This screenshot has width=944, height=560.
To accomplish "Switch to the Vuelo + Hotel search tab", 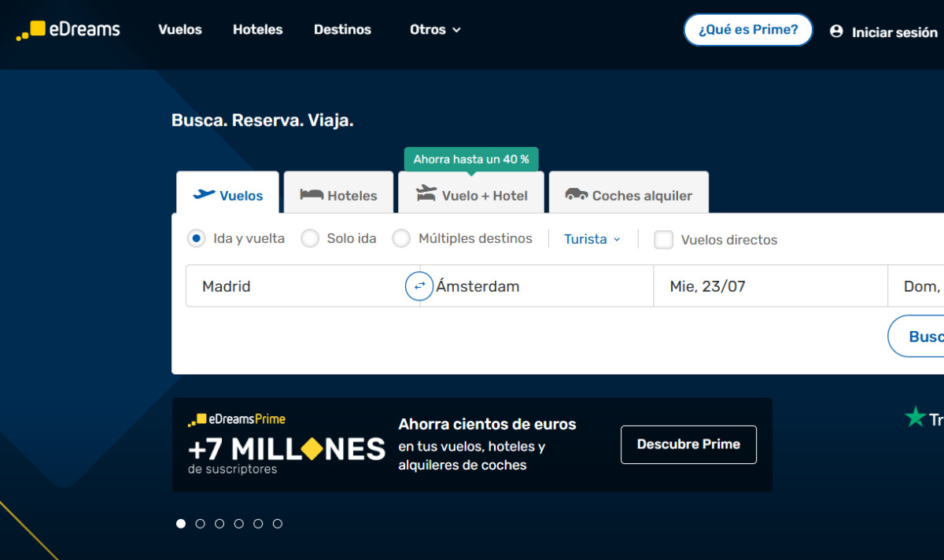I will tap(471, 193).
